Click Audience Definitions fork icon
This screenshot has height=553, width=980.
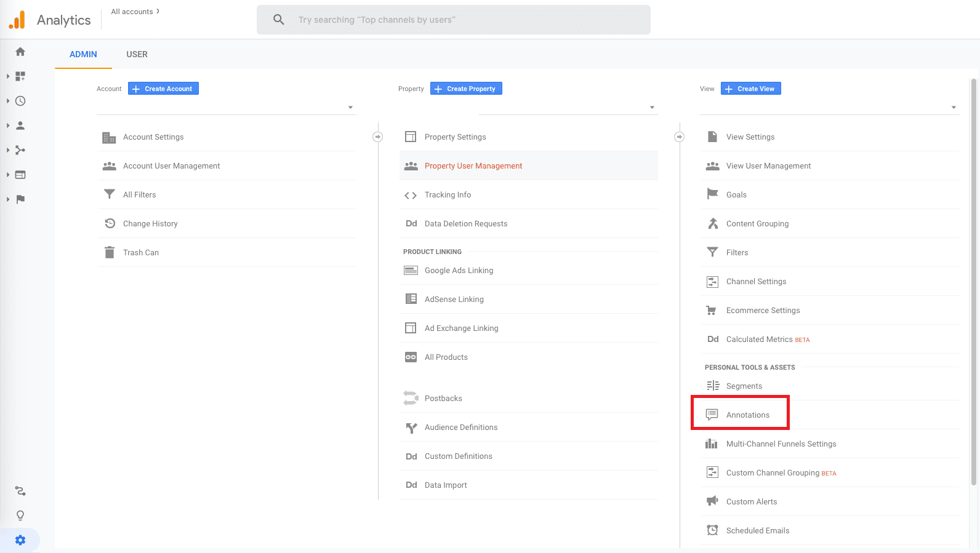tap(411, 428)
